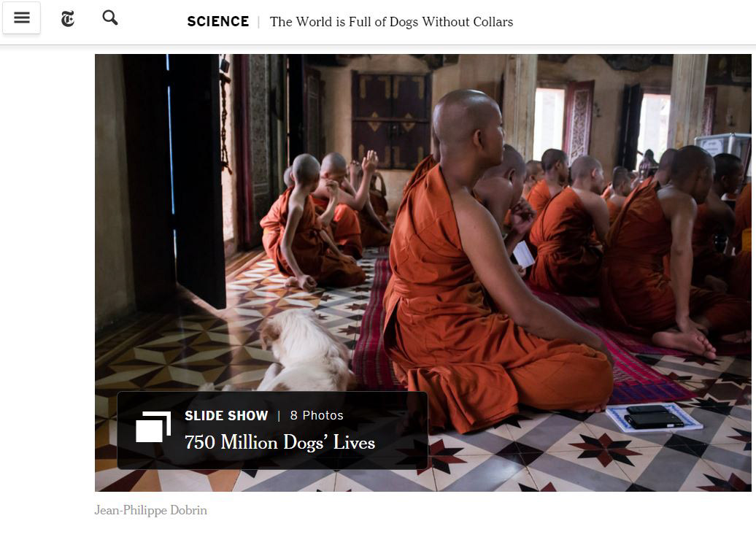
Task: Click the 'SLIDE SHOW' label
Action: (x=226, y=416)
